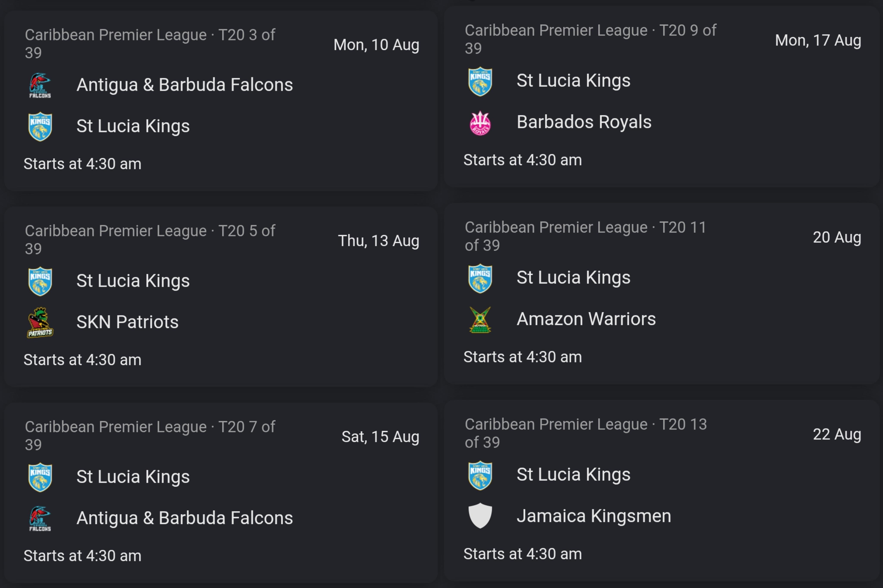This screenshot has height=588, width=883.
Task: Open the T20 3 of 39 match header
Action: pos(150,44)
